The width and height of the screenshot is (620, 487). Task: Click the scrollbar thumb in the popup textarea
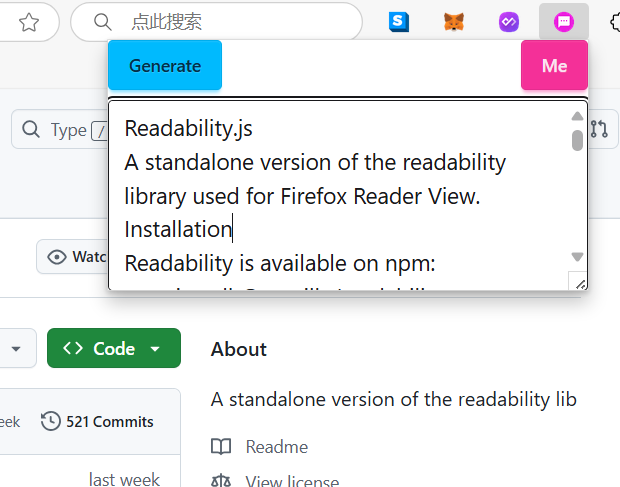[577, 140]
